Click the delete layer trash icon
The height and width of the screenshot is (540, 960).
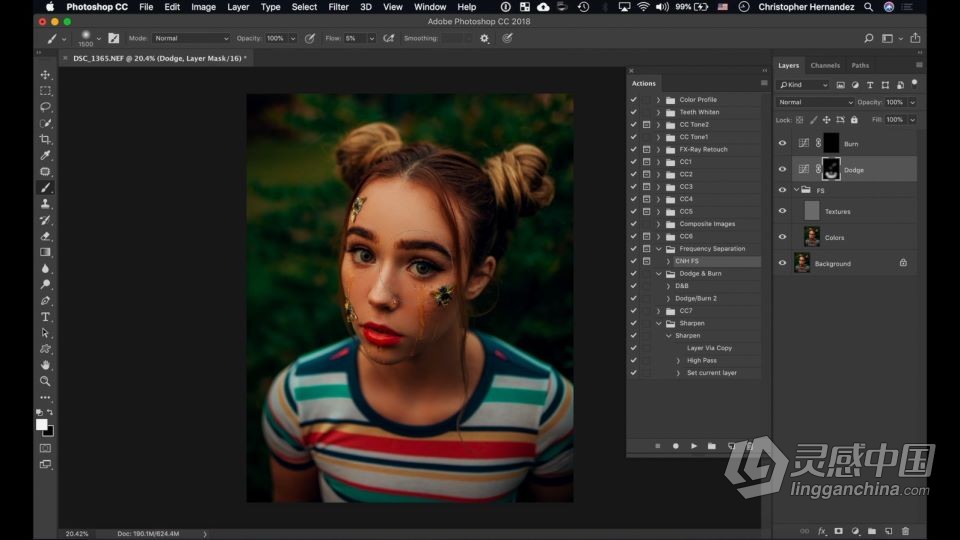click(906, 531)
